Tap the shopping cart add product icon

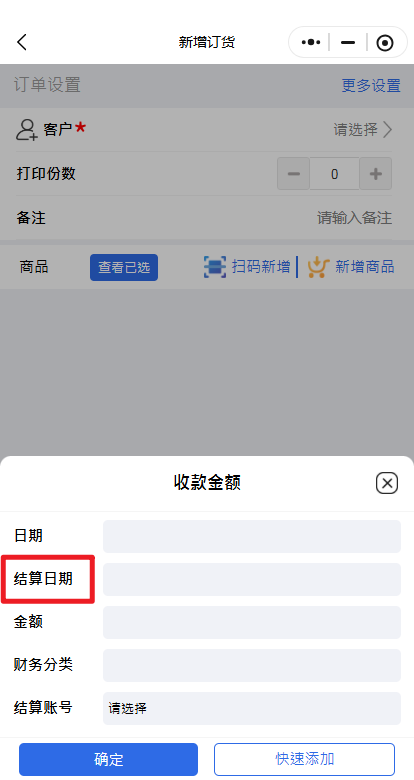click(x=318, y=267)
